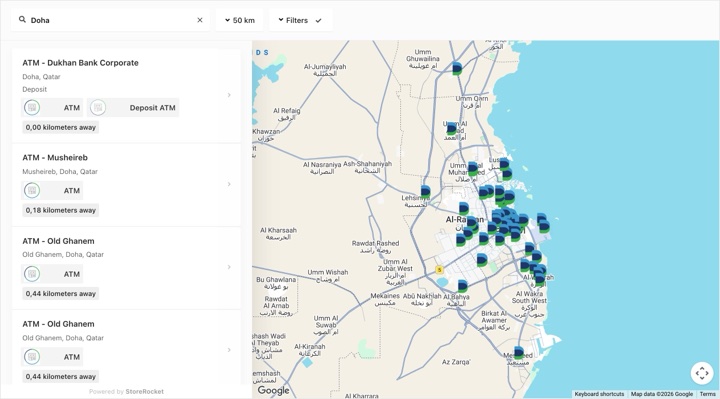Open the Filters dropdown
Viewport: 720px width, 399px height.
click(x=301, y=20)
